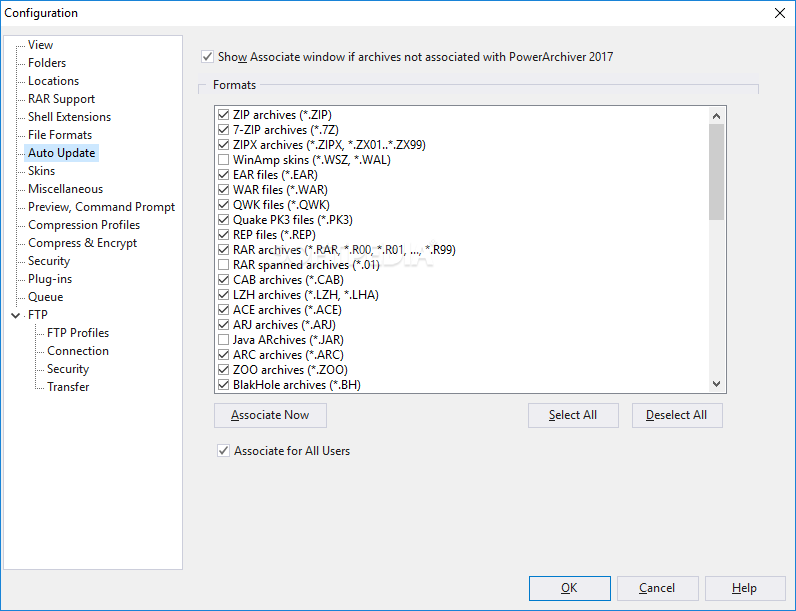Image resolution: width=796 pixels, height=611 pixels.
Task: Open FTP Profiles settings
Action: pos(78,333)
